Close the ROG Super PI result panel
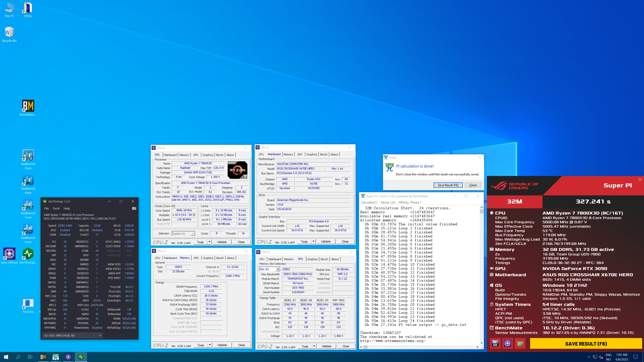This screenshot has width=644, height=362. pos(640,180)
